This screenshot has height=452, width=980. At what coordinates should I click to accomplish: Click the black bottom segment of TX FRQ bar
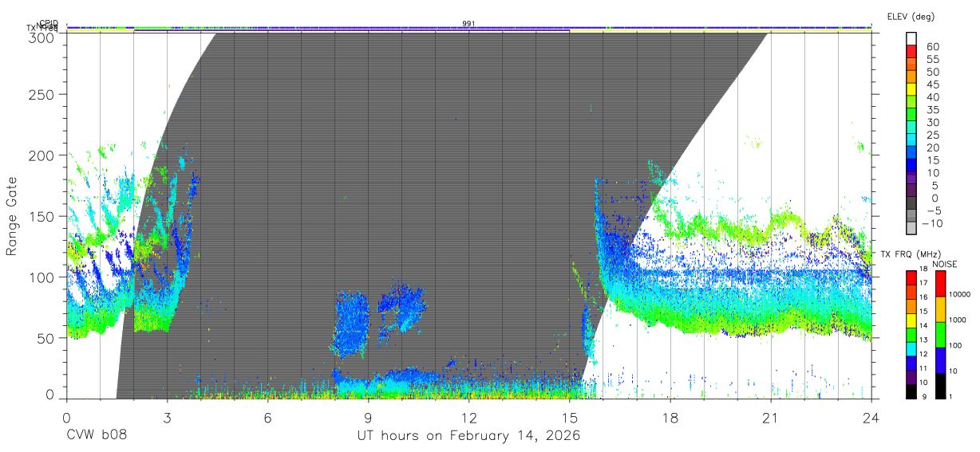coord(911,391)
